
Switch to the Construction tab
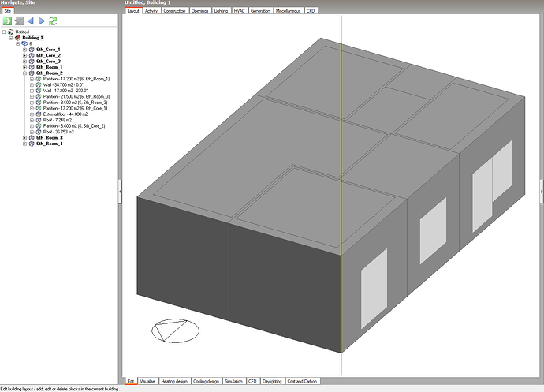[x=174, y=11]
